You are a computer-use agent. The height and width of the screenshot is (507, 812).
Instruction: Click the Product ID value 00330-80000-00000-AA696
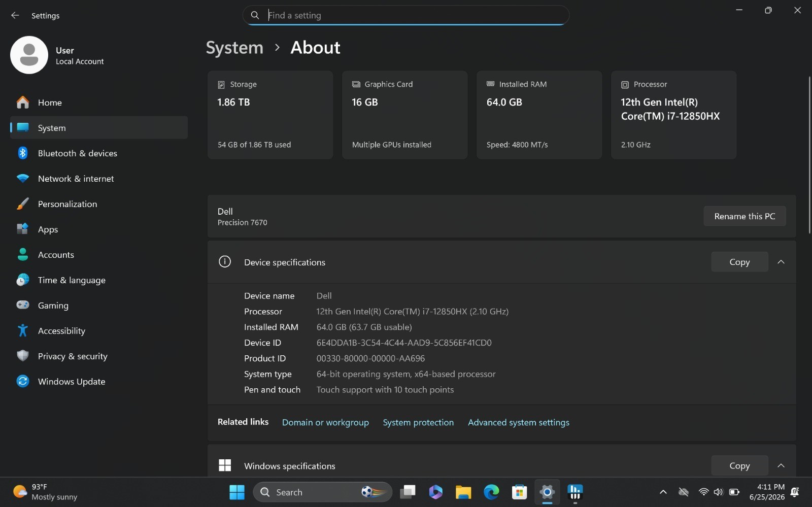370,358
